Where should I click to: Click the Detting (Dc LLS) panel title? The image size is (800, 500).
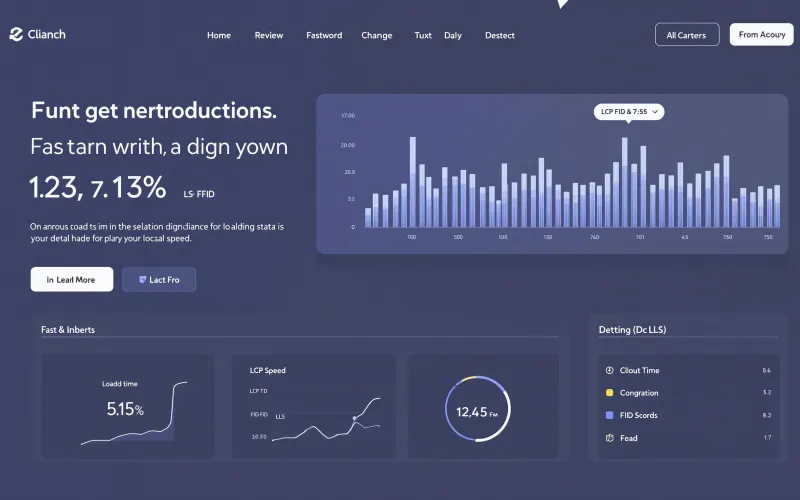click(x=632, y=330)
